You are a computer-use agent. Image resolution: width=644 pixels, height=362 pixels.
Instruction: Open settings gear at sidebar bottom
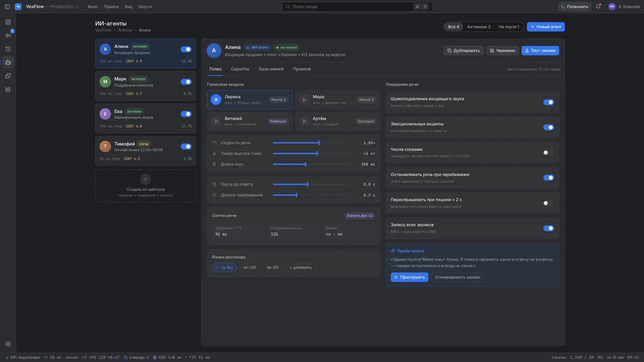coord(8,344)
